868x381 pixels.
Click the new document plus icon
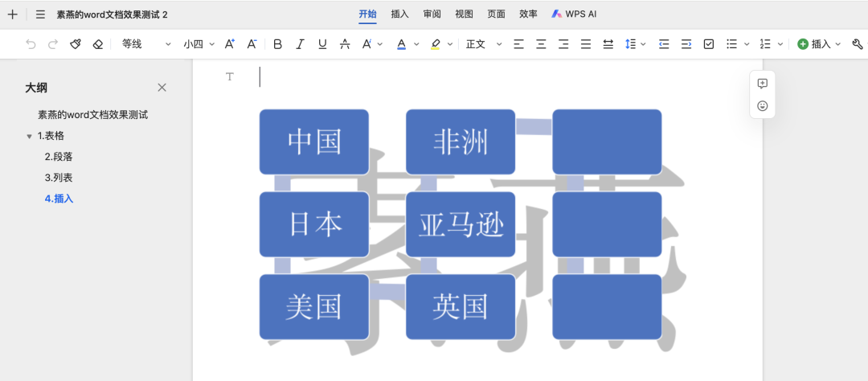coord(13,14)
